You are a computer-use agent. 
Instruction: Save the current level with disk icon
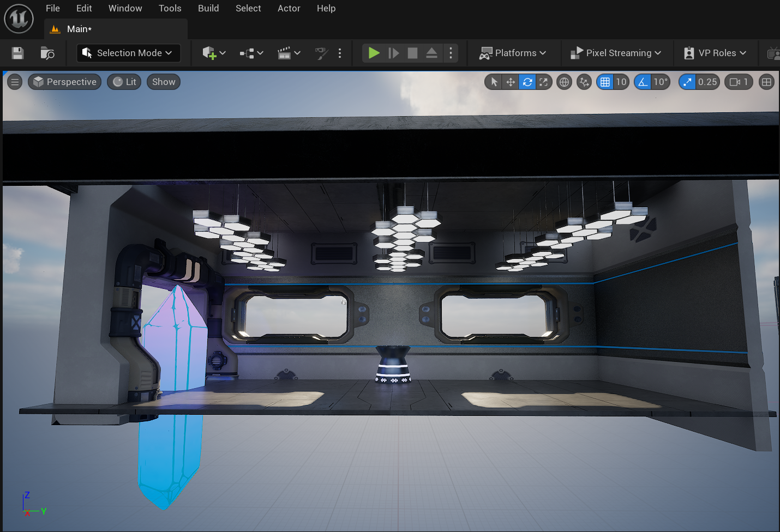coord(17,53)
